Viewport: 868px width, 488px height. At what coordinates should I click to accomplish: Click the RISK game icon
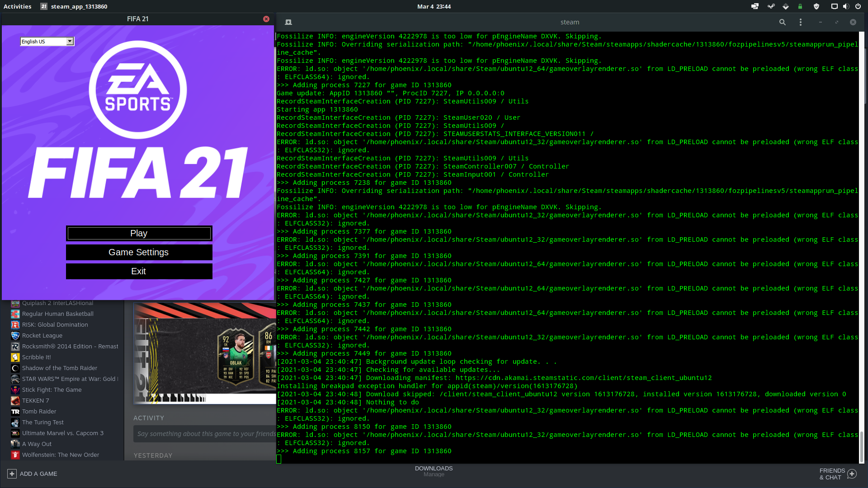tap(15, 325)
